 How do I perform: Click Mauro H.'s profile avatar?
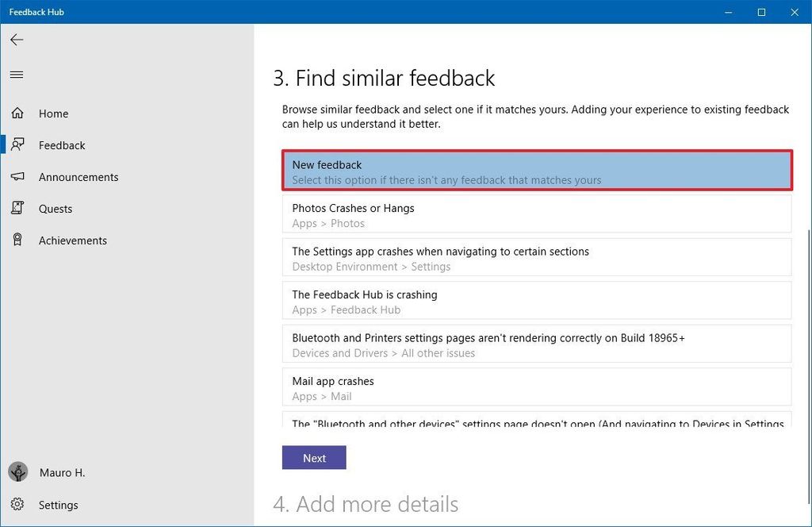[17, 472]
